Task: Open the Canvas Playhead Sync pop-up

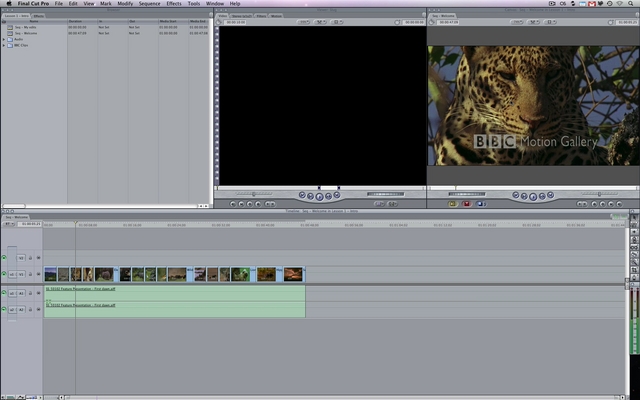Action: coord(533,22)
